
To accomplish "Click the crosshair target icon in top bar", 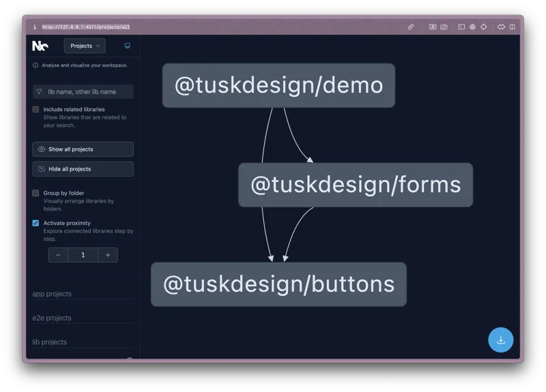I will point(483,27).
